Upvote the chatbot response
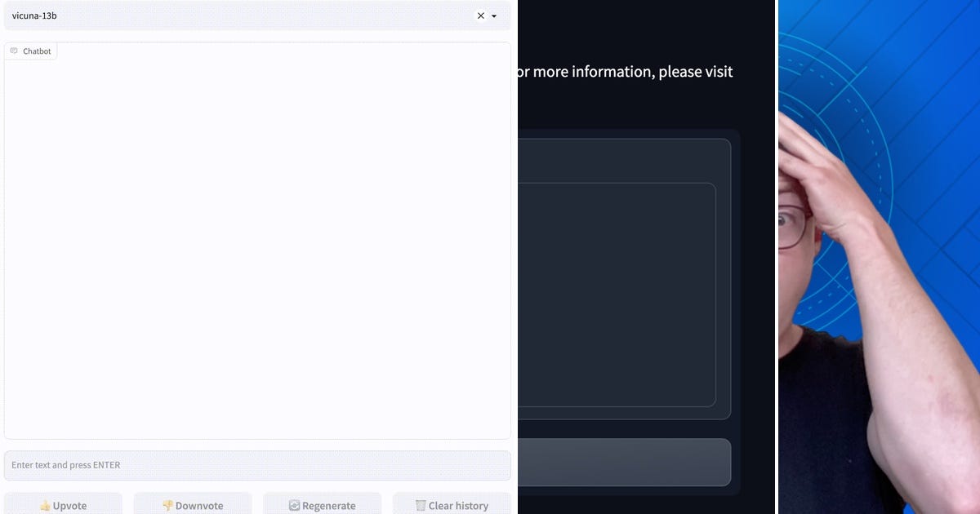Viewport: 980px width, 514px height. (63, 506)
